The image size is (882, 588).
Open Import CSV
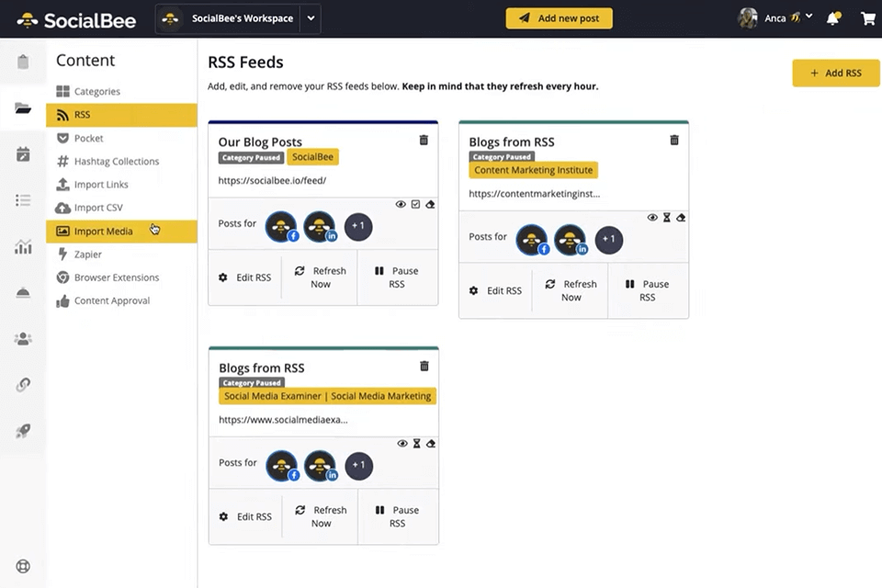(x=121, y=208)
